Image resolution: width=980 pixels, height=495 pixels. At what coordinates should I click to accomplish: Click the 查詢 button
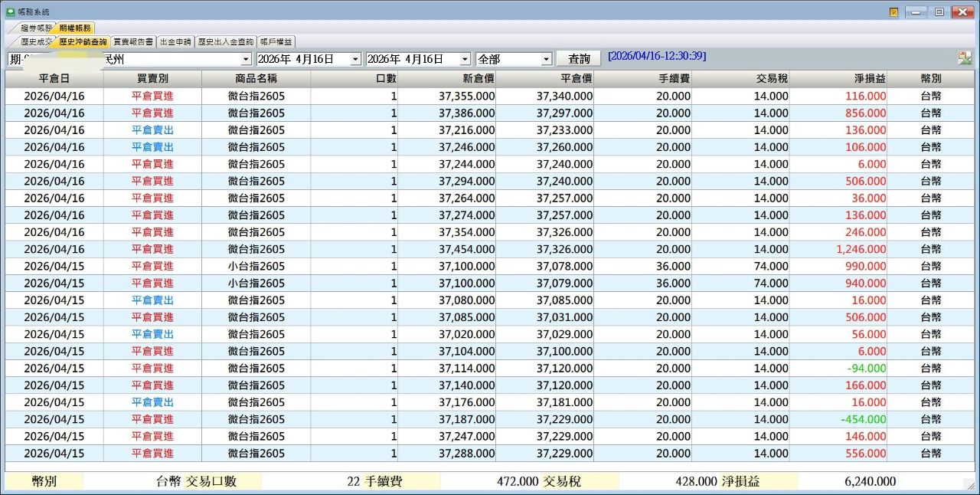[x=579, y=59]
